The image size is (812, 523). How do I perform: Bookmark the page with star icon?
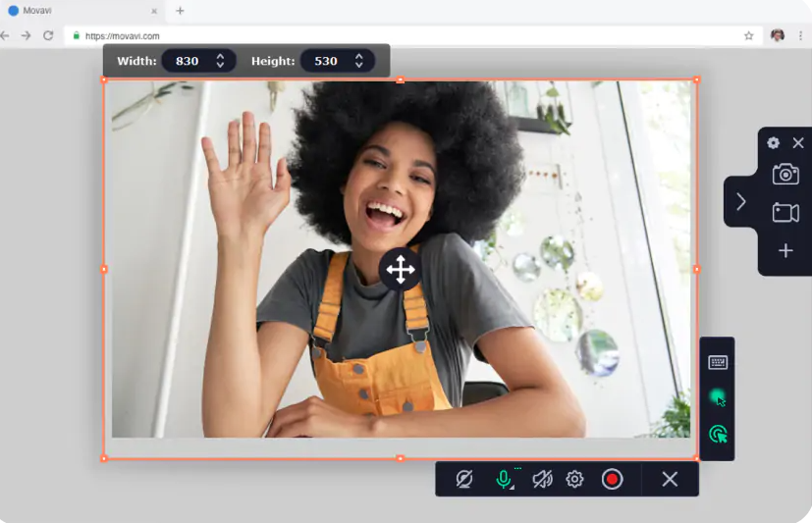(x=749, y=35)
